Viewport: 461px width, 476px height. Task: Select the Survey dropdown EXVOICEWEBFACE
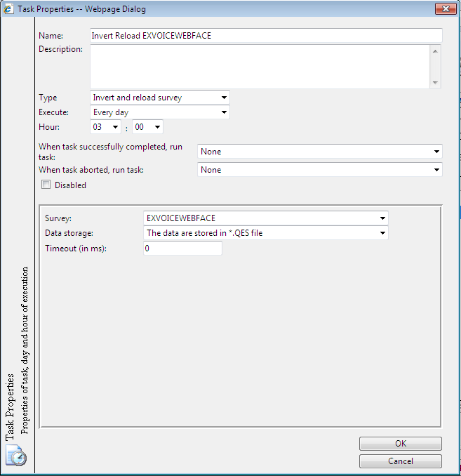pos(265,218)
